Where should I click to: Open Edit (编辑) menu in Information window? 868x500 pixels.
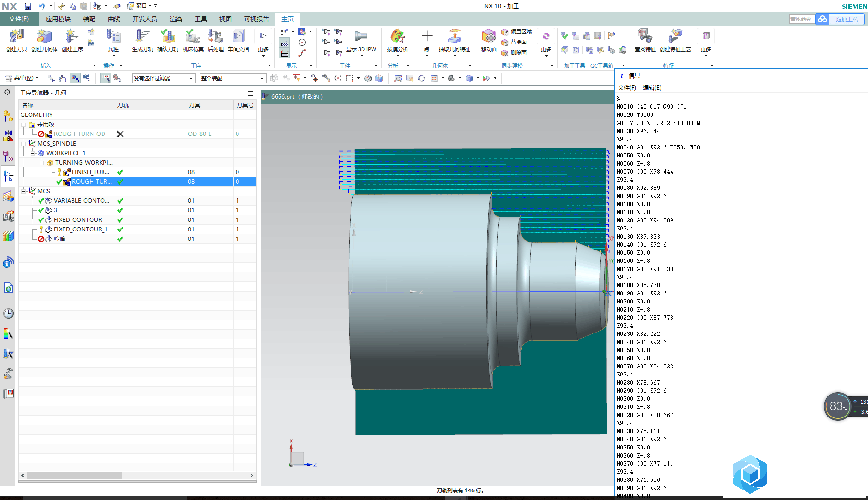click(x=652, y=88)
